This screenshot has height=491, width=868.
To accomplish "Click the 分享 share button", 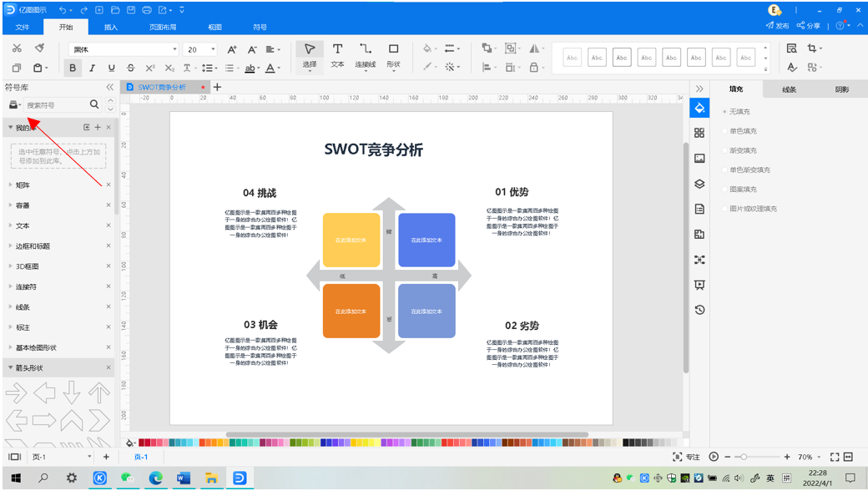I will pos(809,26).
